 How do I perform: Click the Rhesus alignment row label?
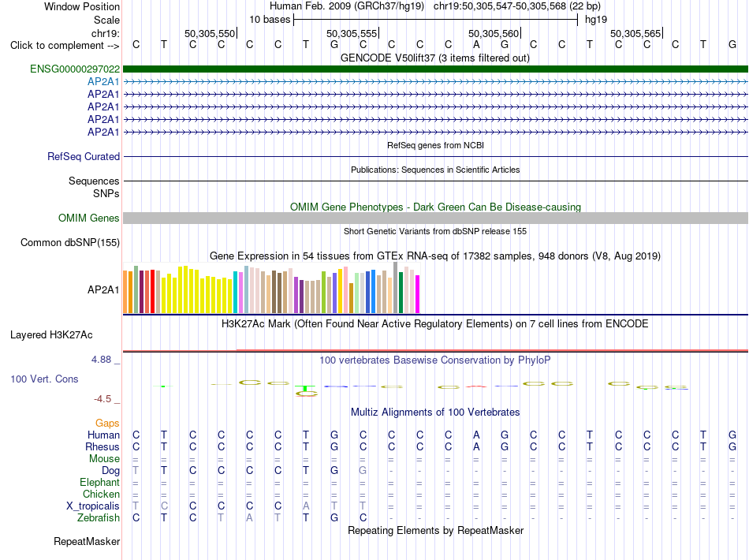(102, 447)
